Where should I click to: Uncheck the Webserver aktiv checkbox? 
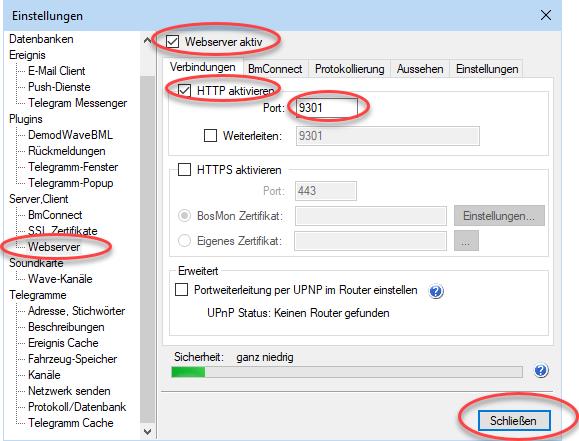click(x=172, y=42)
